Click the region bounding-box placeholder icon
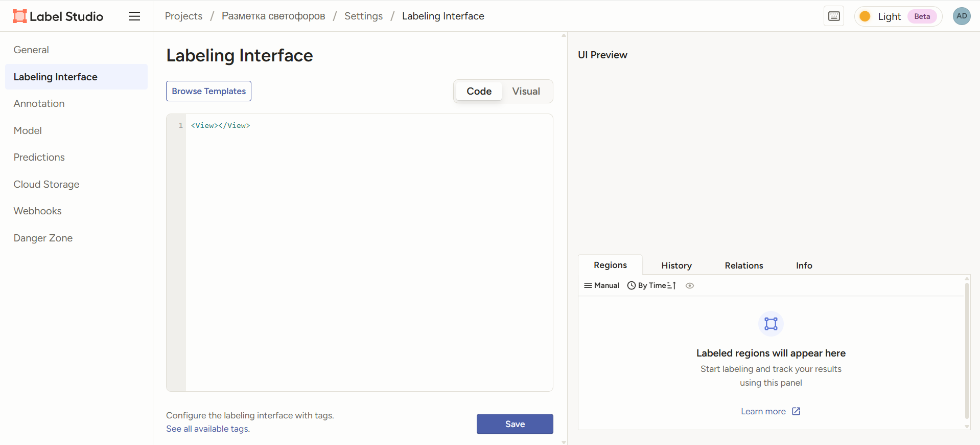This screenshot has width=980, height=445. tap(771, 324)
